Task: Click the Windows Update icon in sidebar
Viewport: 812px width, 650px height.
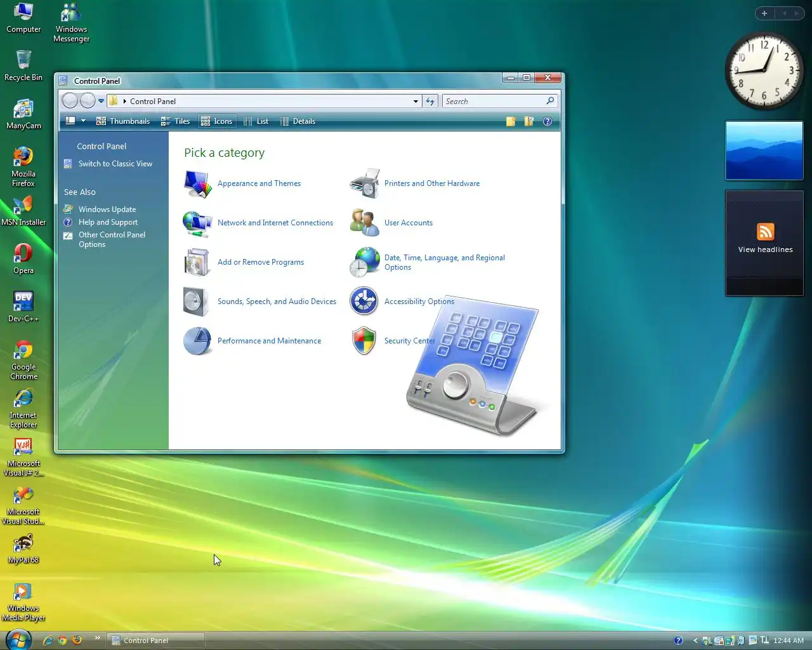Action: pos(68,209)
